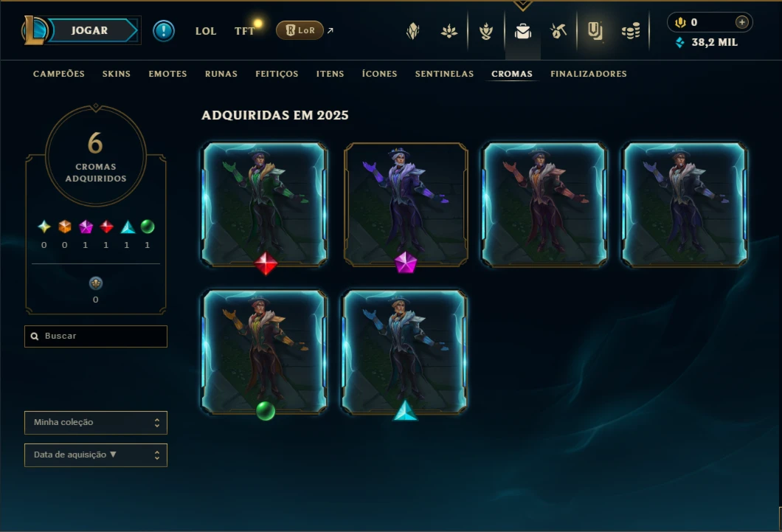
Task: Select the chroma with the green emerald gem
Action: pos(264,352)
